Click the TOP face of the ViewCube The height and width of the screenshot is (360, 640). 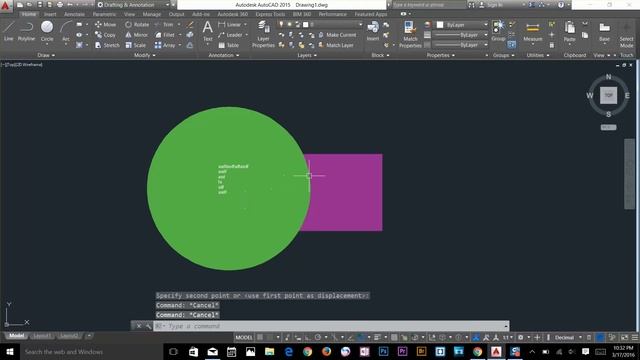click(x=608, y=96)
